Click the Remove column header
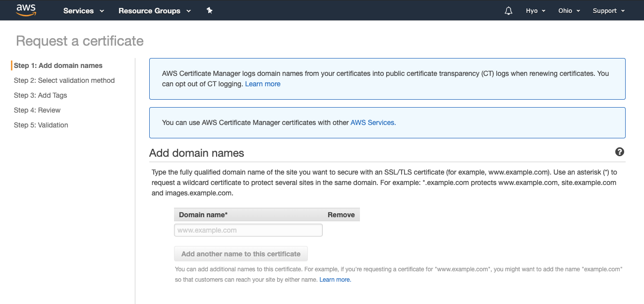Screen dimensions: 644x304 tap(341, 214)
